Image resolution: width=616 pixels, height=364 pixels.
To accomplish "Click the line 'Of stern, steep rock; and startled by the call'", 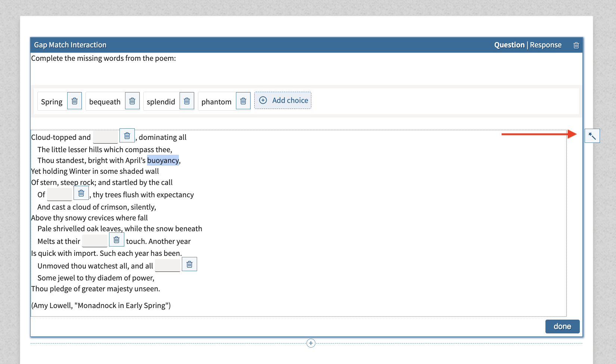I will point(102,182).
